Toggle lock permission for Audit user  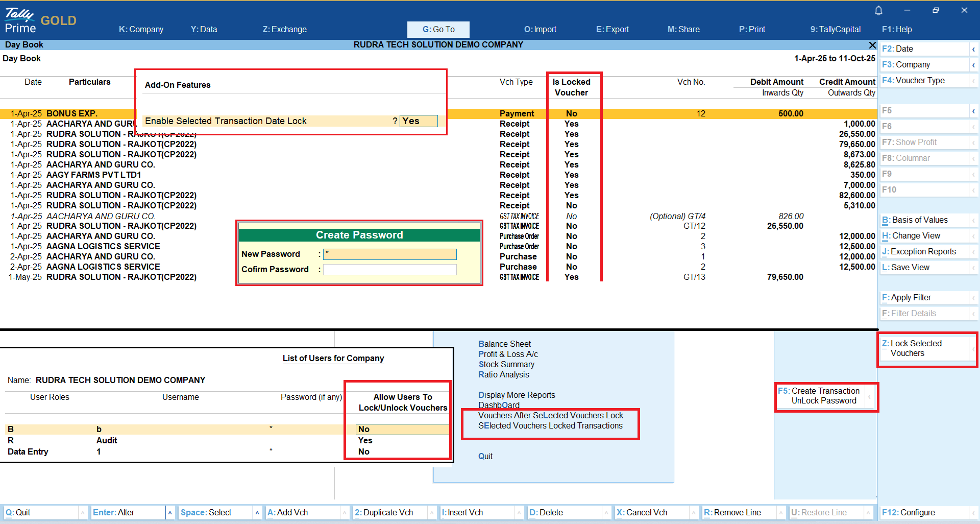tap(365, 440)
